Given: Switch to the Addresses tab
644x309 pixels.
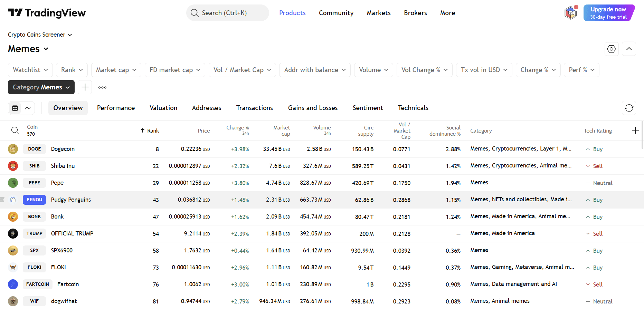Looking at the screenshot, I should click(207, 108).
